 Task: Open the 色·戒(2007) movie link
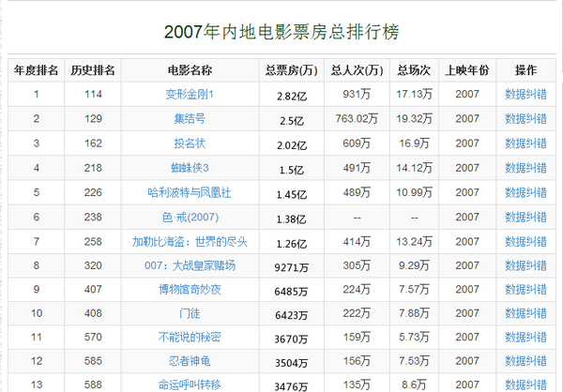tap(190, 218)
